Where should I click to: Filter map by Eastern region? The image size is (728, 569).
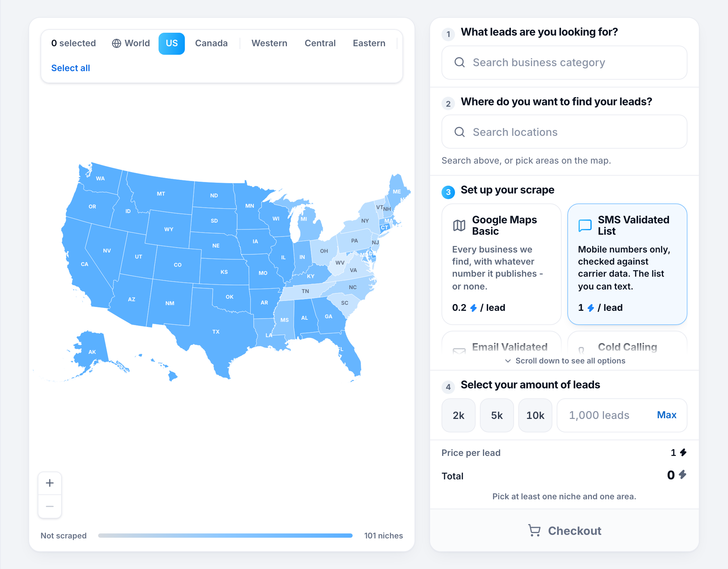tap(369, 43)
